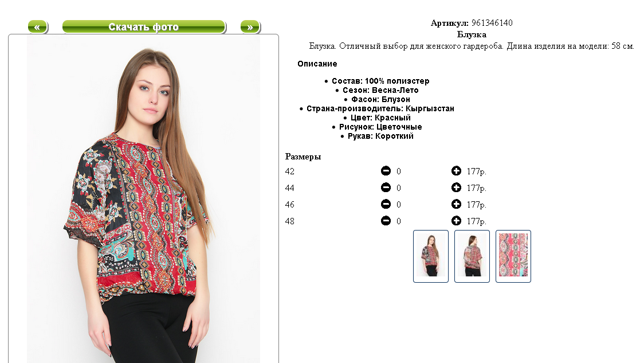Decrease quantity for size 44

pos(386,188)
